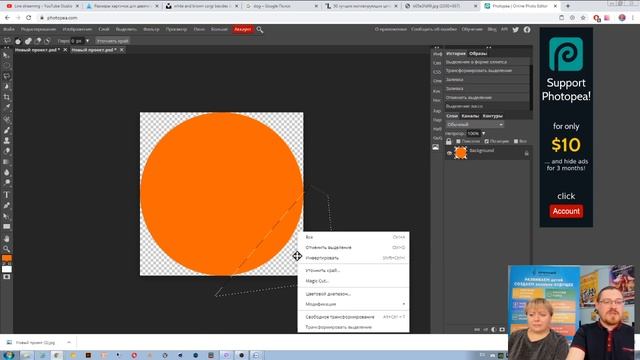Open the Blog link in the top bar
The image size is (640, 360).
coord(492,29)
